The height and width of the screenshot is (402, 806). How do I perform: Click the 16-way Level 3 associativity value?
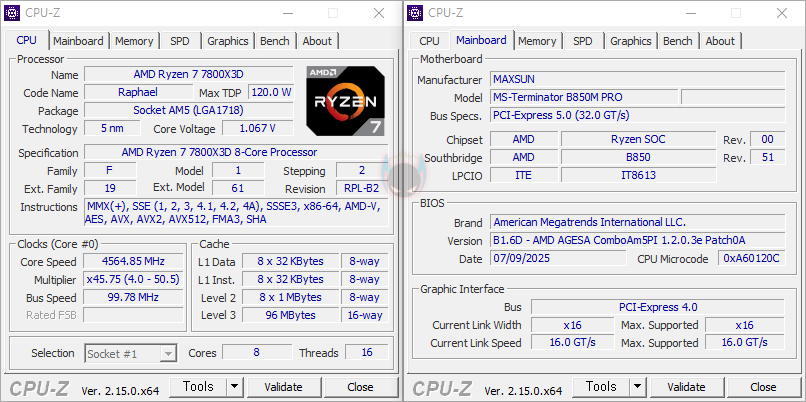pyautogui.click(x=365, y=315)
